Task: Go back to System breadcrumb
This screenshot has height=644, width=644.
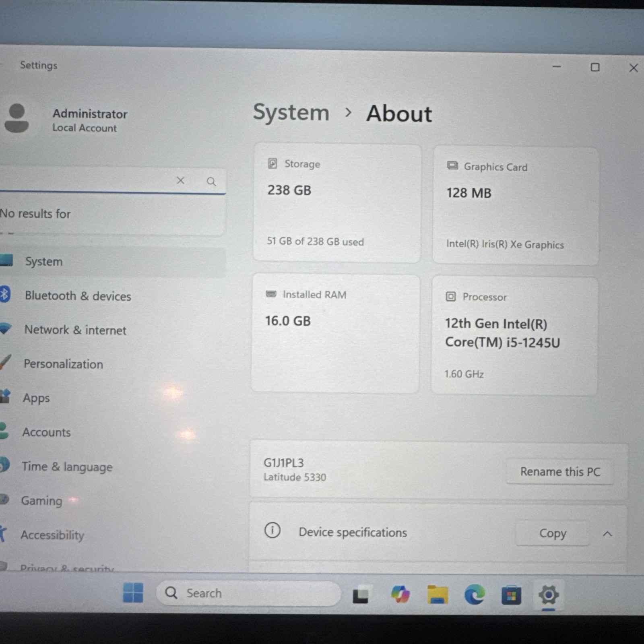Action: (291, 112)
